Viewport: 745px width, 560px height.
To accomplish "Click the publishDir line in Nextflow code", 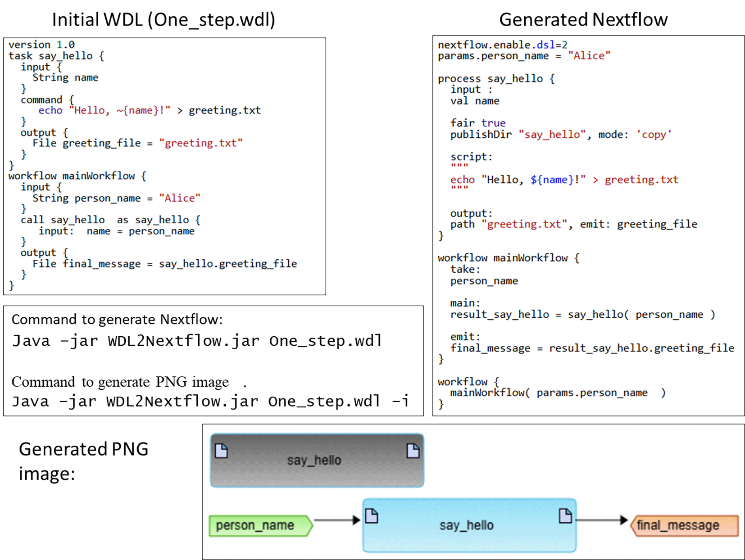I will click(x=560, y=135).
